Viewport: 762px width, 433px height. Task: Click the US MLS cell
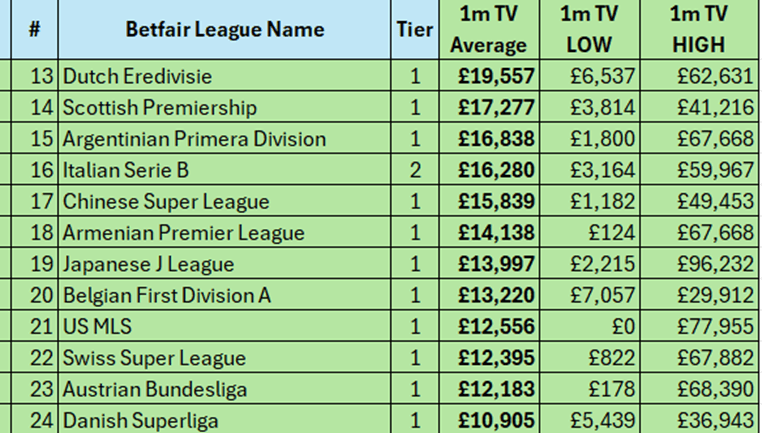[x=97, y=327]
